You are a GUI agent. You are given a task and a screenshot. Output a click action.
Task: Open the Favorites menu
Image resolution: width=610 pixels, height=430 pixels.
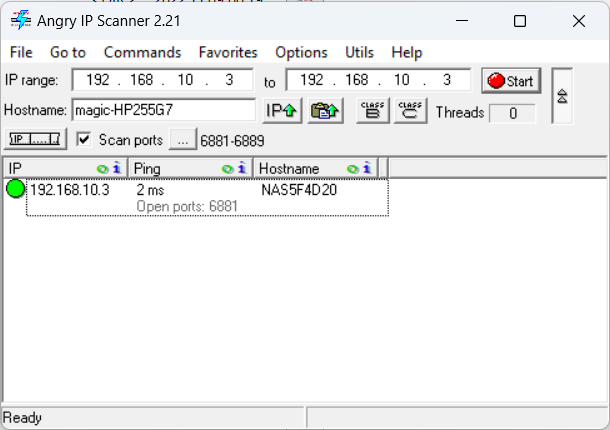pos(228,52)
